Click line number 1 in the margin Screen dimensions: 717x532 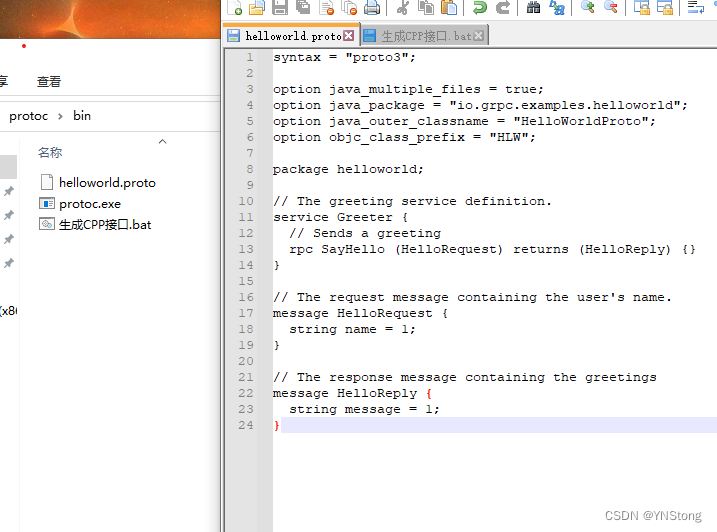click(x=250, y=57)
